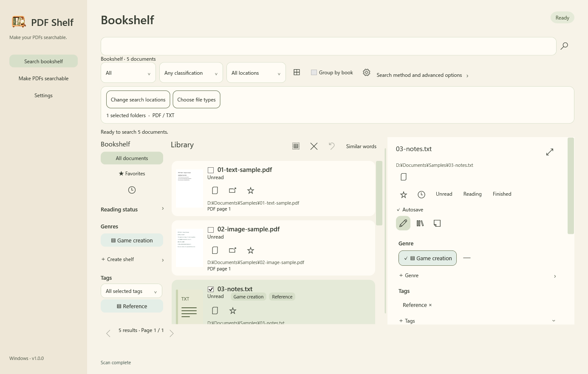
Task: Check the 01-text-sample.pdf checkbox
Action: click(211, 170)
